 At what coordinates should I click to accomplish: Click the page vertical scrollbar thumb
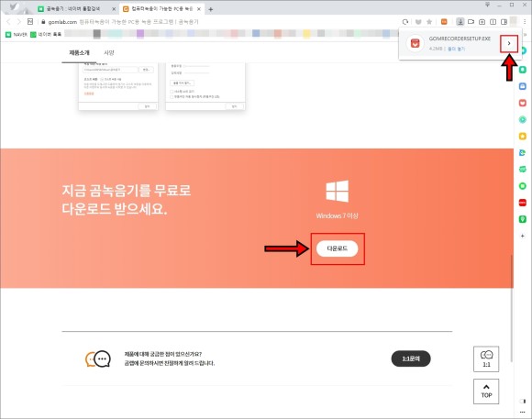[x=511, y=308]
